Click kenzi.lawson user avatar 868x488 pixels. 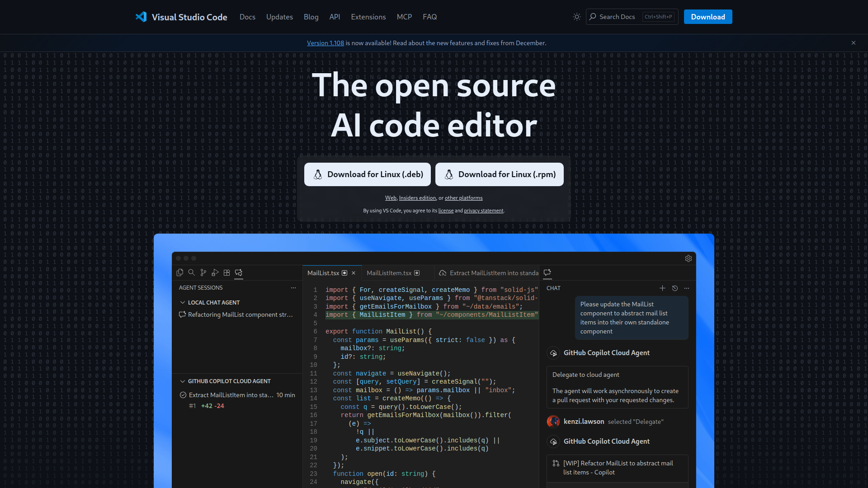(553, 422)
